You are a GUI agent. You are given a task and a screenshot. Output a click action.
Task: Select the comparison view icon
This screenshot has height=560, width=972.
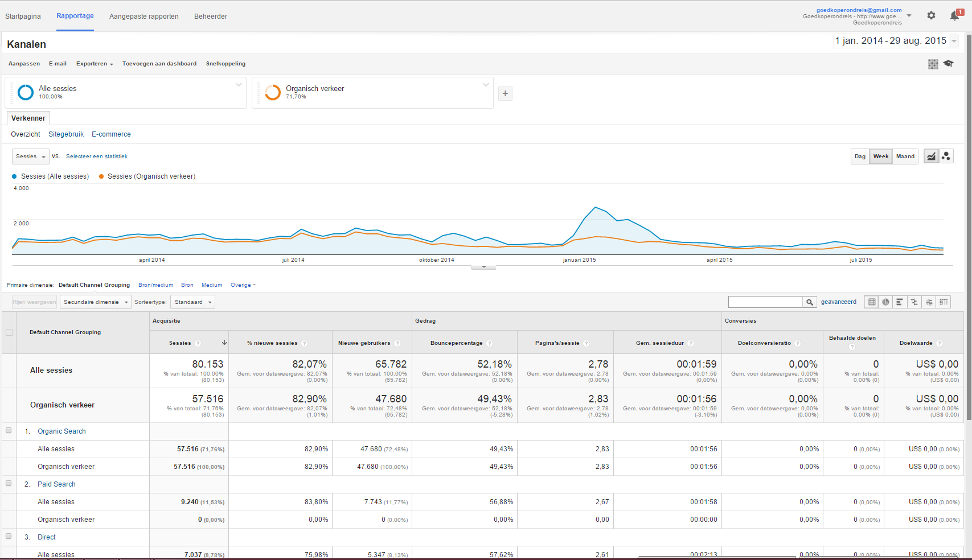coord(914,302)
